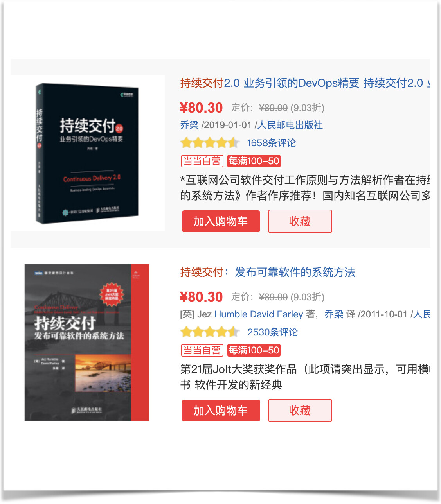Click the second book's 每满100-50 promotion tag

(x=254, y=350)
